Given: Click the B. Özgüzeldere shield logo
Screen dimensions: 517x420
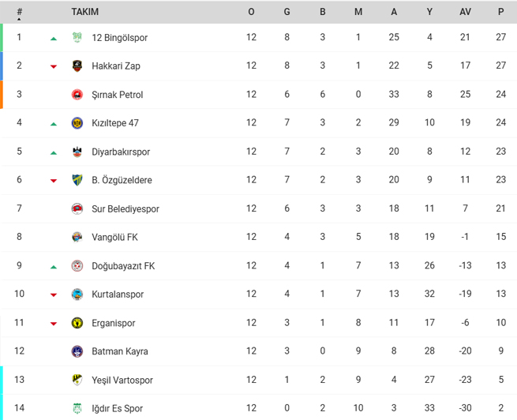Looking at the screenshot, I should click(x=77, y=180).
